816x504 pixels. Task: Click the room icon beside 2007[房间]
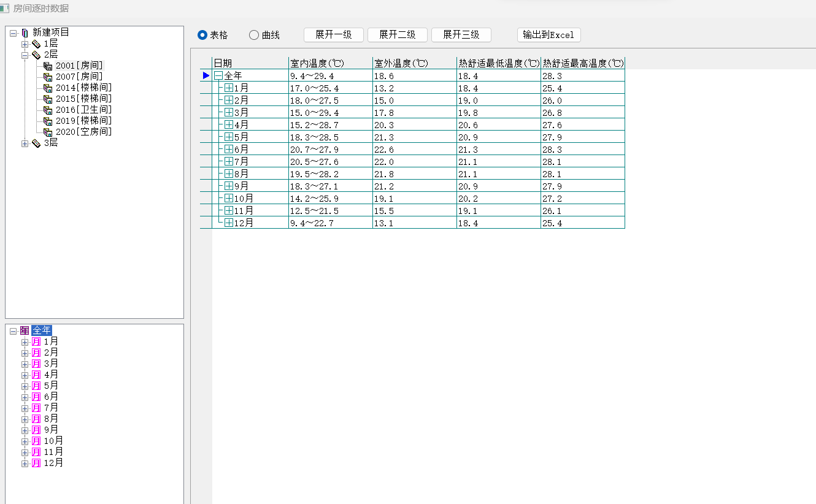pyautogui.click(x=48, y=77)
